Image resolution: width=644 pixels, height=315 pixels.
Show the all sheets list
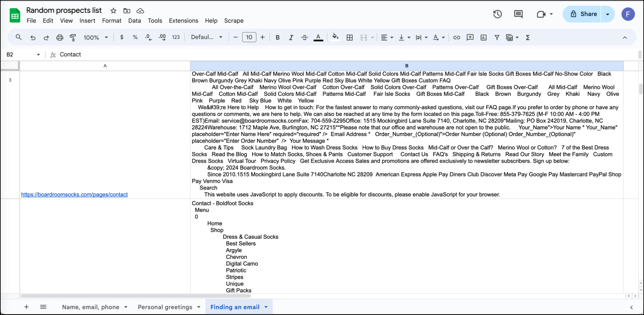43,307
